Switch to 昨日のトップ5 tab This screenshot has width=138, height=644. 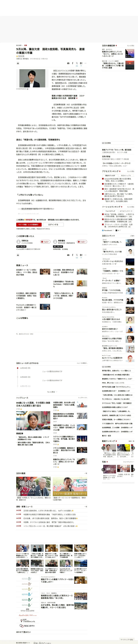click(x=126, y=175)
